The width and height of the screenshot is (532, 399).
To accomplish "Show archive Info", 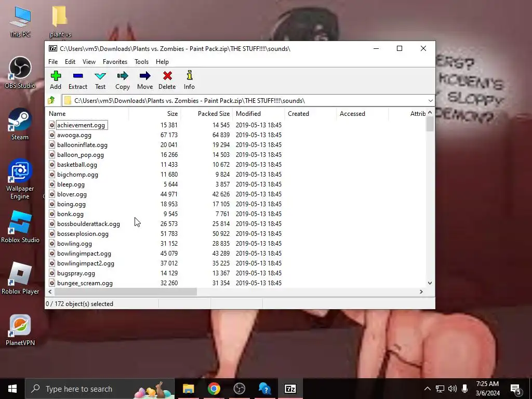I will tap(189, 80).
